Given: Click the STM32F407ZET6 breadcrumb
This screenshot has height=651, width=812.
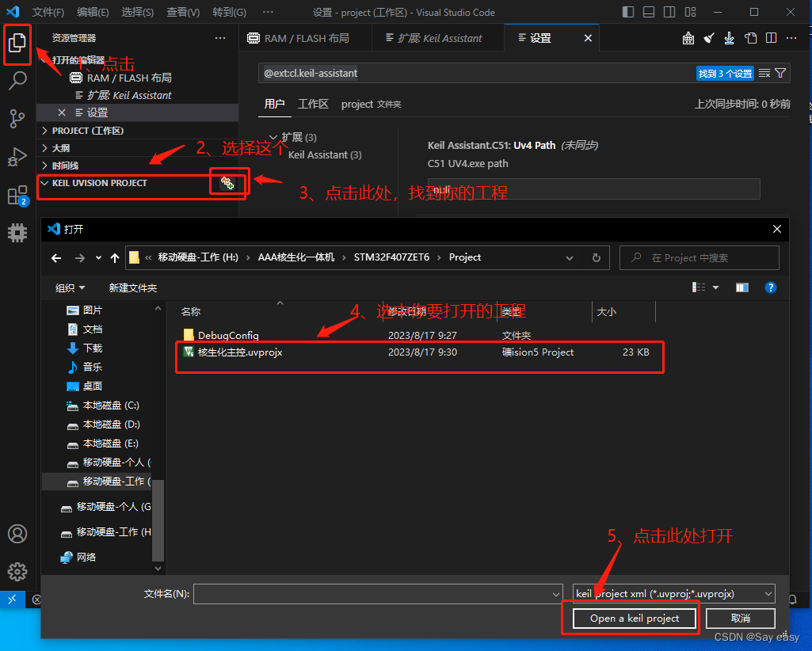Looking at the screenshot, I should pos(391,257).
